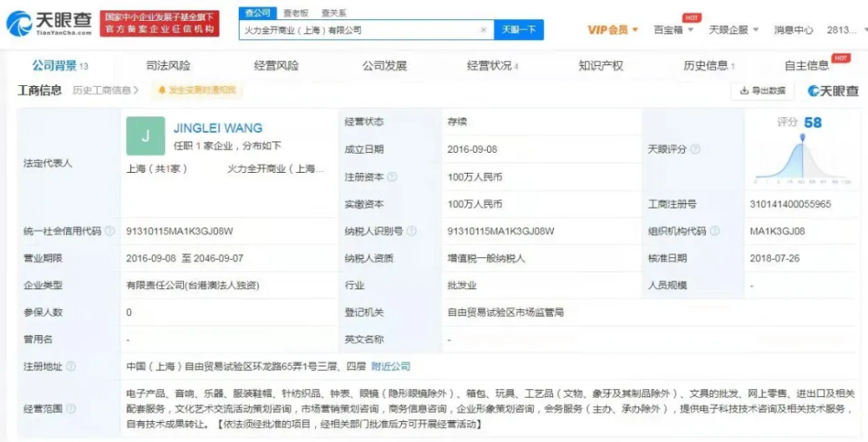Switch to the 经营风险 tab
Viewport: 868px width, 442px height.
276,66
